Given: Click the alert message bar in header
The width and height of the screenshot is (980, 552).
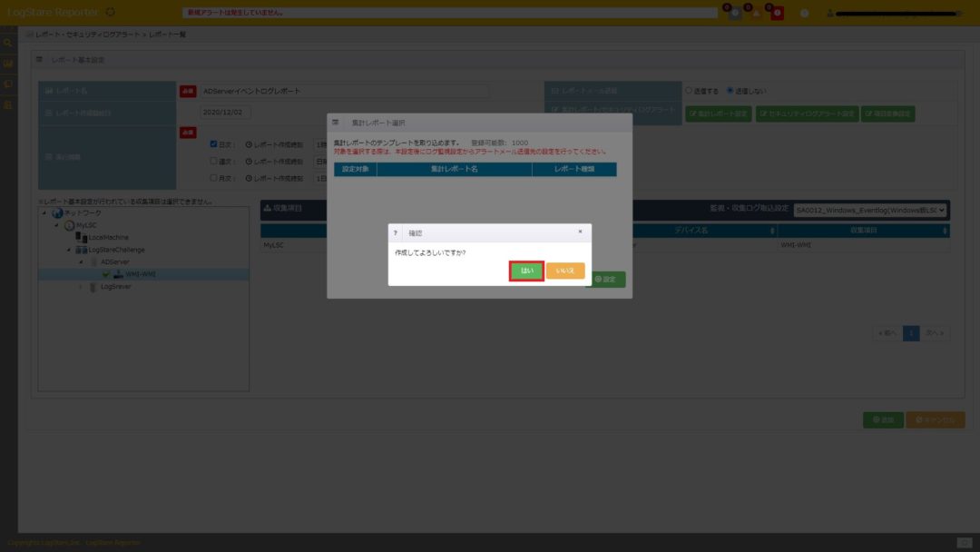Looking at the screenshot, I should point(450,13).
